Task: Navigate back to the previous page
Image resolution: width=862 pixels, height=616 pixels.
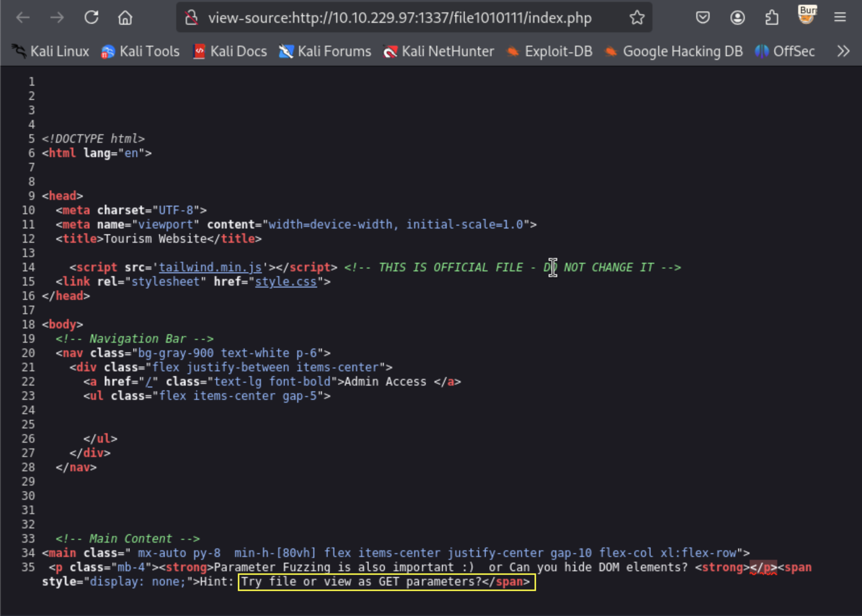Action: [x=23, y=18]
